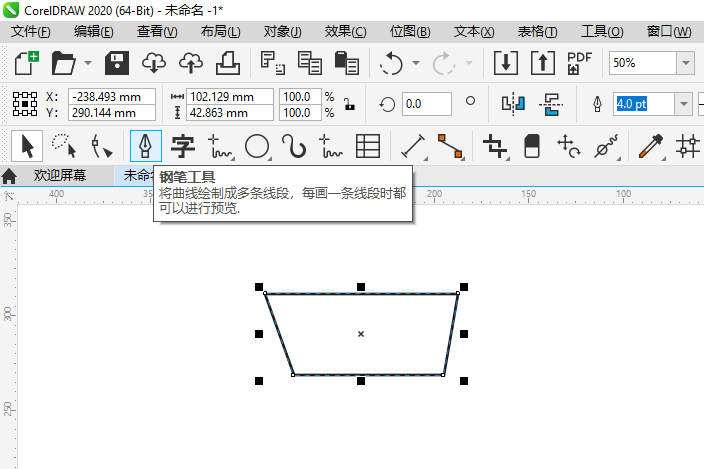This screenshot has height=469, width=704.
Task: Click the 50% zoom level field
Action: (642, 63)
